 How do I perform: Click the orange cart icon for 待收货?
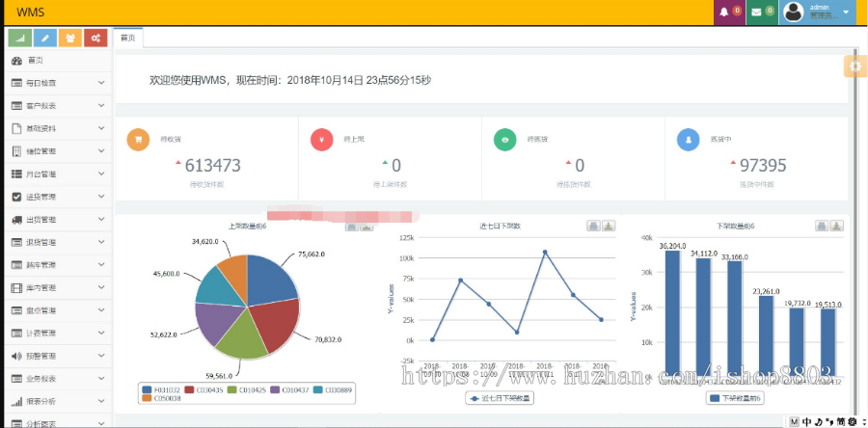tap(138, 140)
